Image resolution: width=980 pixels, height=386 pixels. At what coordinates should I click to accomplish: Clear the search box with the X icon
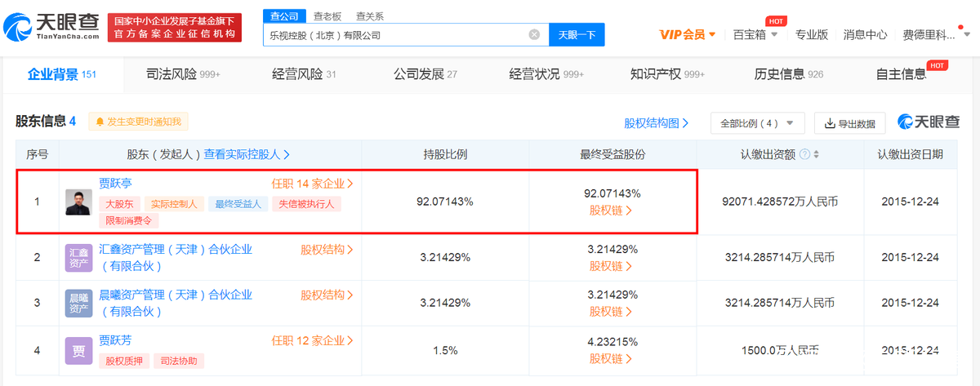534,35
